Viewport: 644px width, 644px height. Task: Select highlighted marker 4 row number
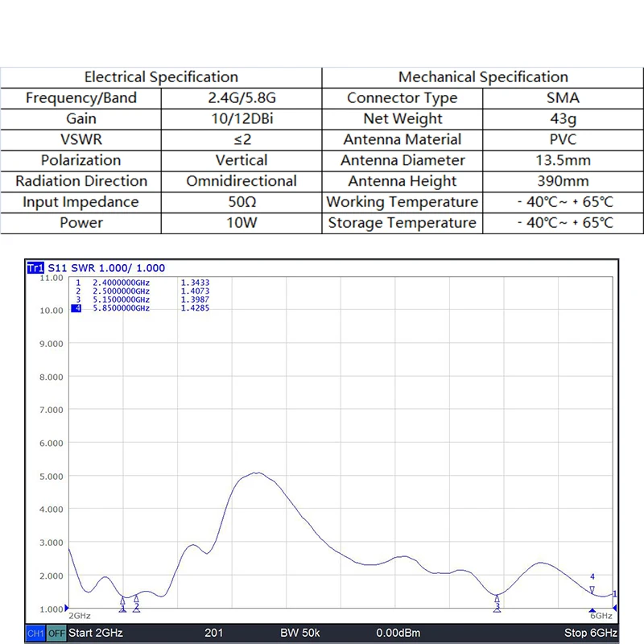click(x=76, y=308)
